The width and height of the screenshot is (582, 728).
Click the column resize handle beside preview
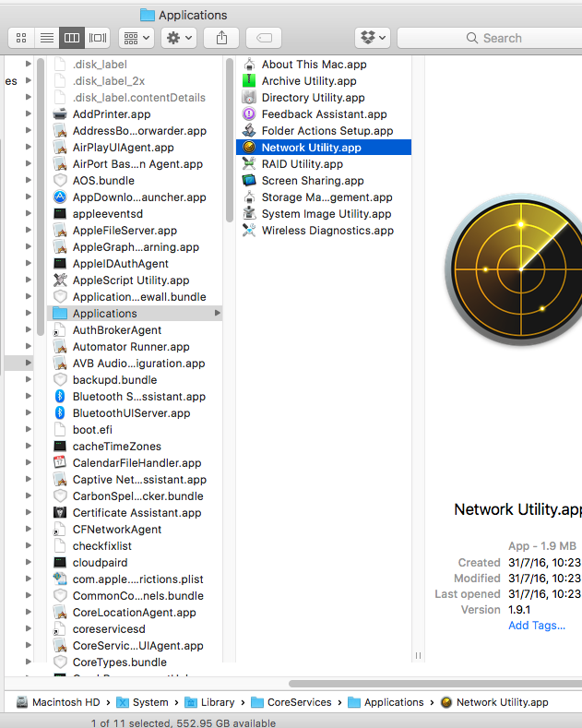coord(418,656)
